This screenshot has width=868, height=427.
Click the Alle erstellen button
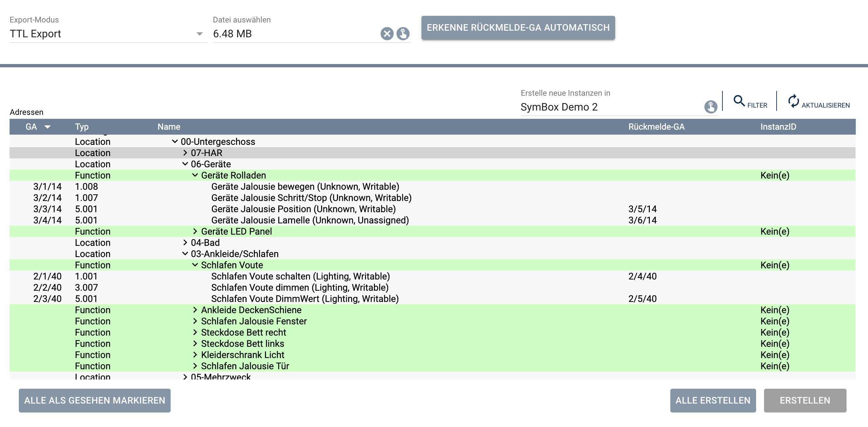point(713,400)
